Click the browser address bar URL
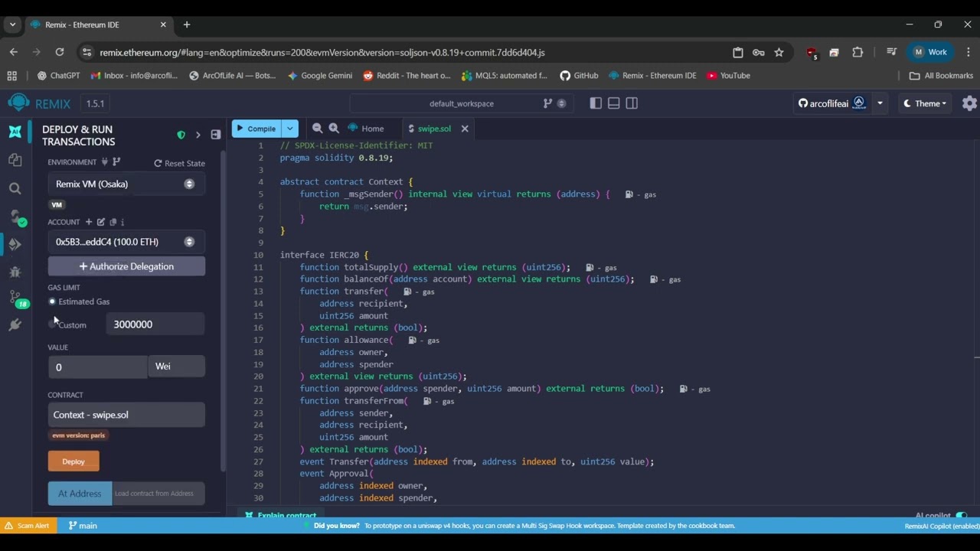Image resolution: width=980 pixels, height=551 pixels. [x=322, y=53]
